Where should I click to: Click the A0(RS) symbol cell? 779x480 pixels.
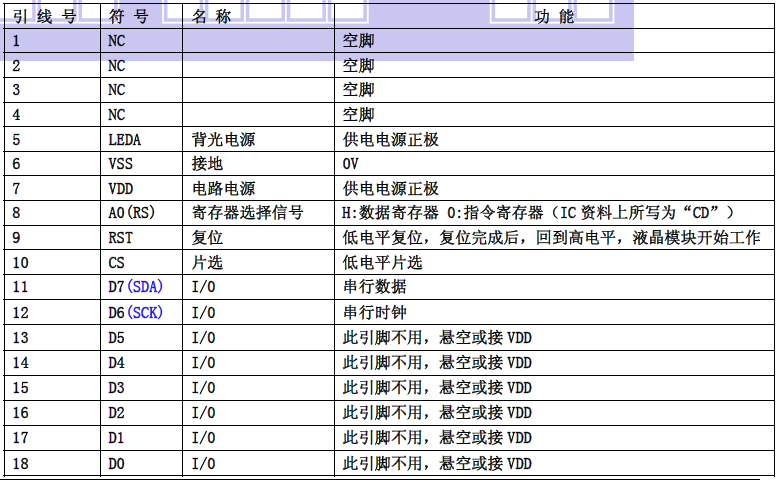point(132,213)
